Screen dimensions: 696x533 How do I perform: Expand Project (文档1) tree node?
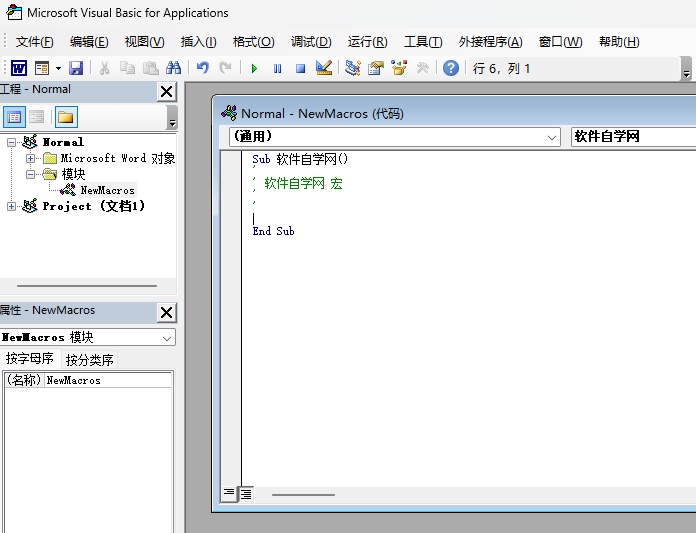pos(12,206)
